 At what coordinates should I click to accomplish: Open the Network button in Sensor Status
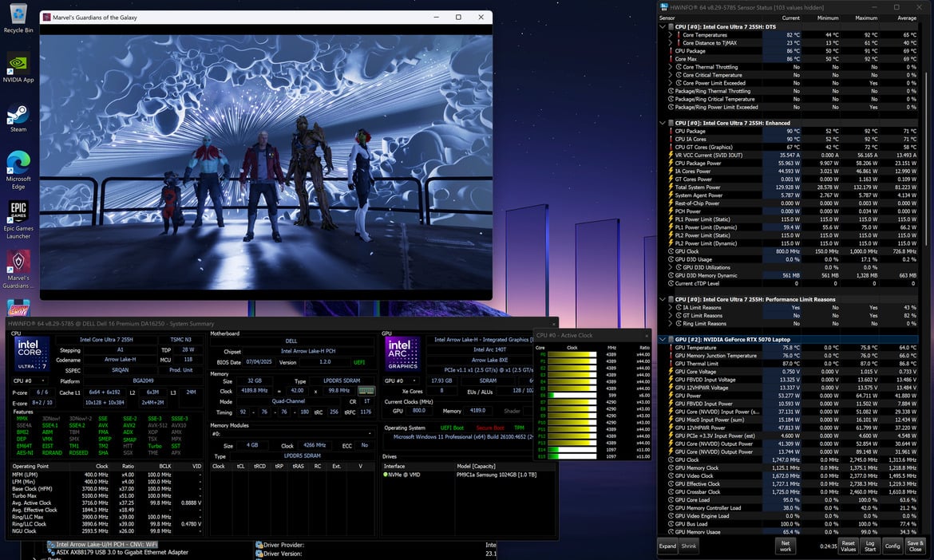pyautogui.click(x=786, y=546)
